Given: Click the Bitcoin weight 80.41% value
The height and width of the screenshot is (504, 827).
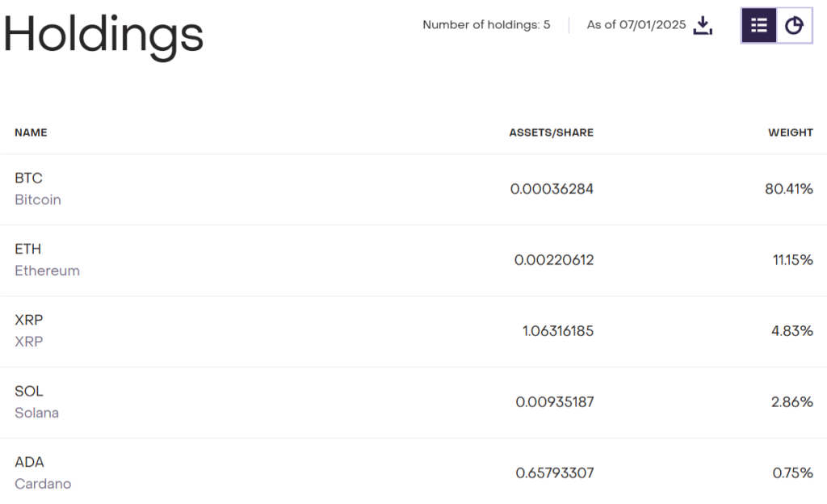Looking at the screenshot, I should point(788,189).
